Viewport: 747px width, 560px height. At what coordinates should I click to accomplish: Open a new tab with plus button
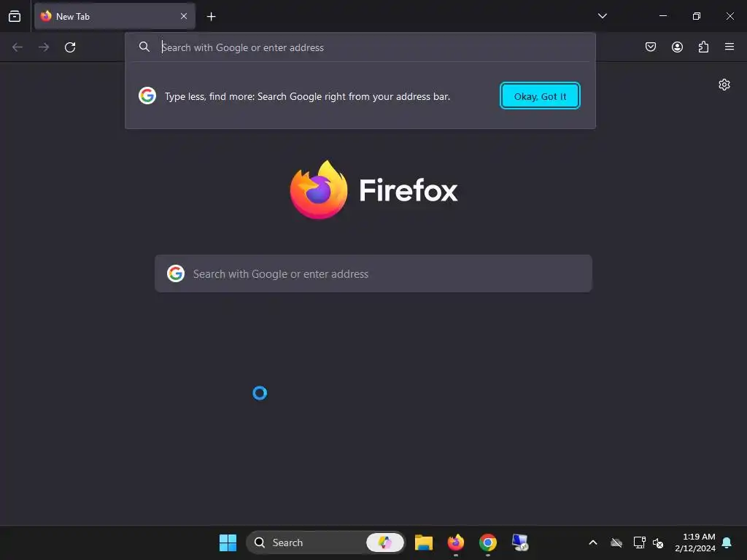(x=211, y=17)
